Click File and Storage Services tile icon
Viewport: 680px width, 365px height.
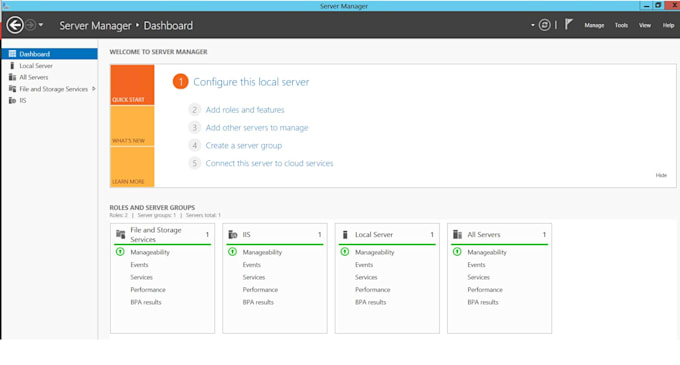pos(121,235)
